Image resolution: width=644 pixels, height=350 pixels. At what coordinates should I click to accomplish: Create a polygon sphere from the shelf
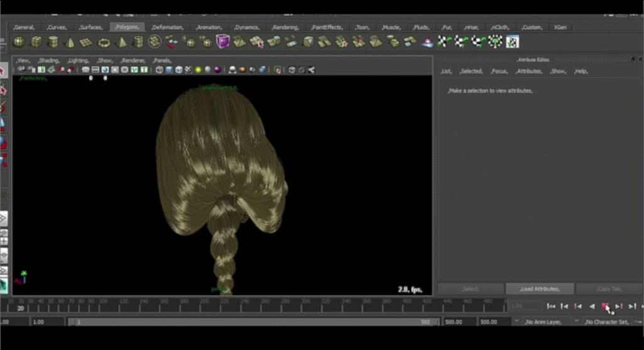(x=19, y=42)
